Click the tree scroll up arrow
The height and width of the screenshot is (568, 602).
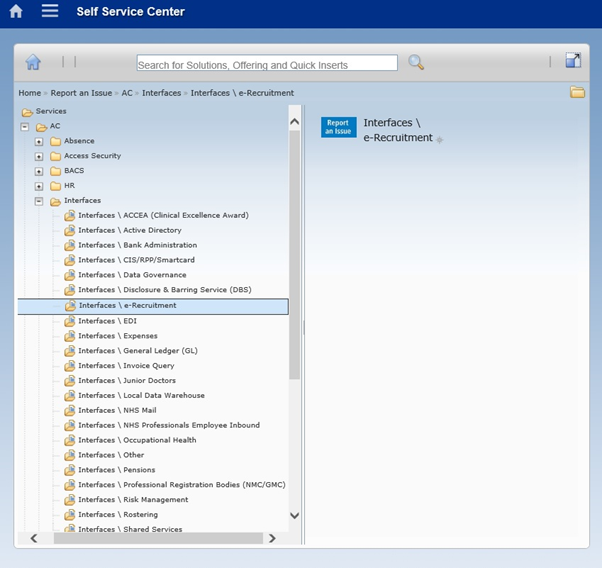point(294,122)
